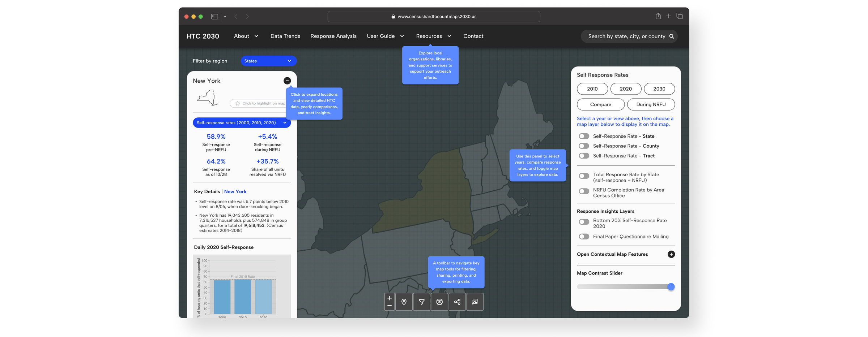The width and height of the screenshot is (868, 337).
Task: Collapse the New York card with minus icon
Action: 287,81
